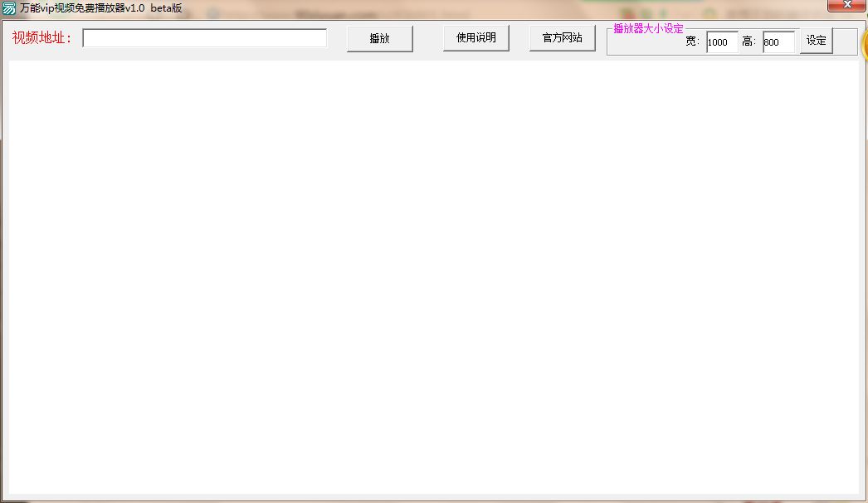Apply the player size with the 设定 button

[x=815, y=40]
